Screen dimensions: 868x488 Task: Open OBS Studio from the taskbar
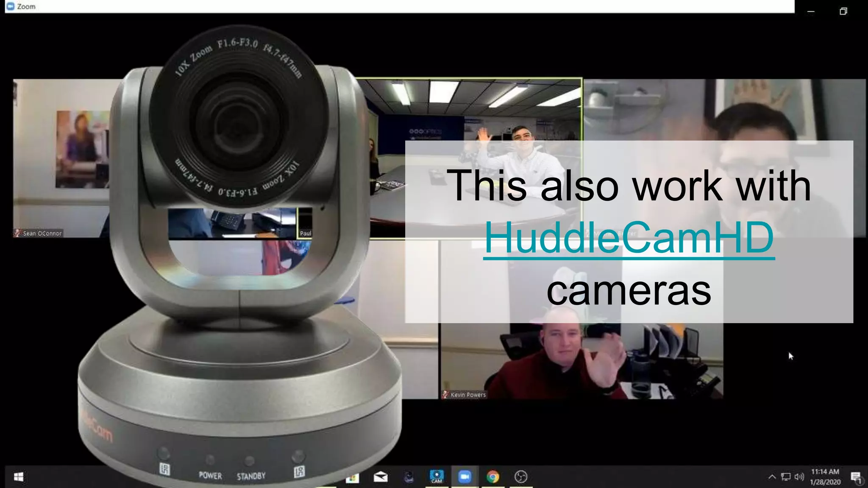click(520, 477)
